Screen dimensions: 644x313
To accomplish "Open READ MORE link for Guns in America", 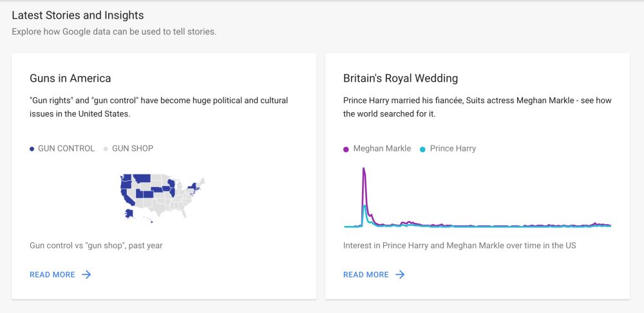I will coord(53,274).
